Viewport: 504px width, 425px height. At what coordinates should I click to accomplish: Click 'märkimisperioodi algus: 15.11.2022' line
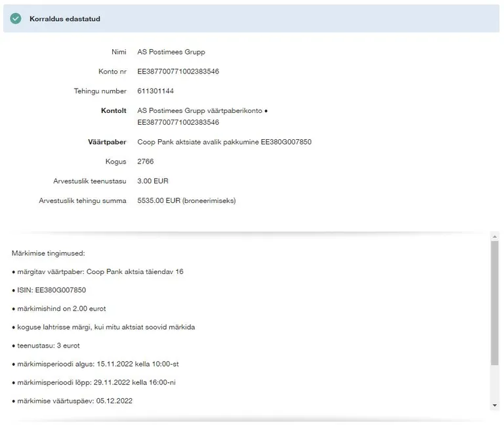(95, 364)
